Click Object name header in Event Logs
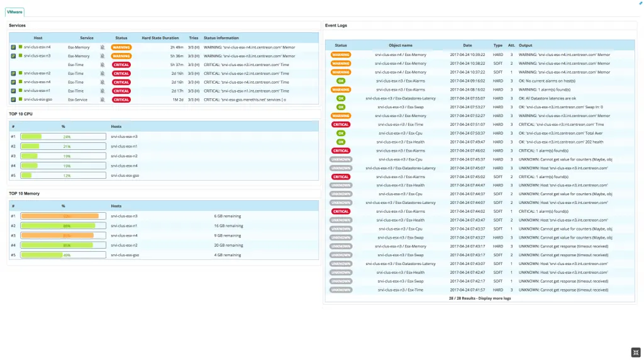The width and height of the screenshot is (644, 362). (x=401, y=45)
